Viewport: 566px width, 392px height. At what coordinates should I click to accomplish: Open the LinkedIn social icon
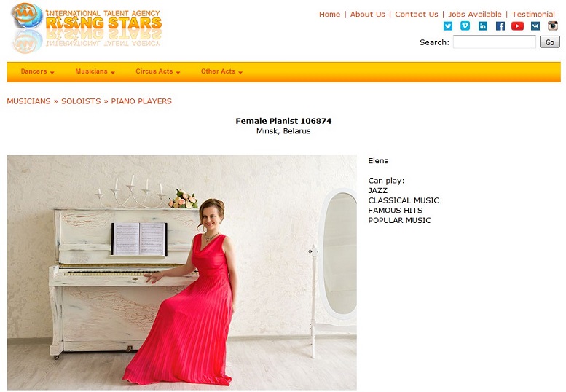483,26
